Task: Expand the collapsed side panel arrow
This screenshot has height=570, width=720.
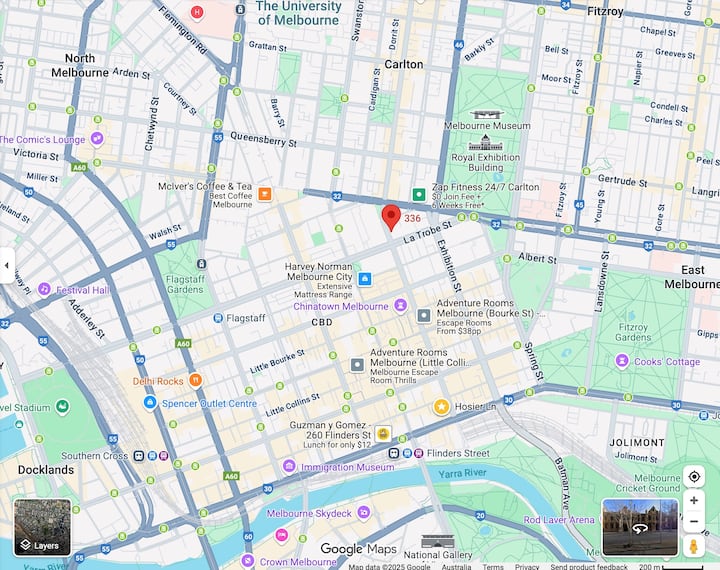Action: (7, 266)
